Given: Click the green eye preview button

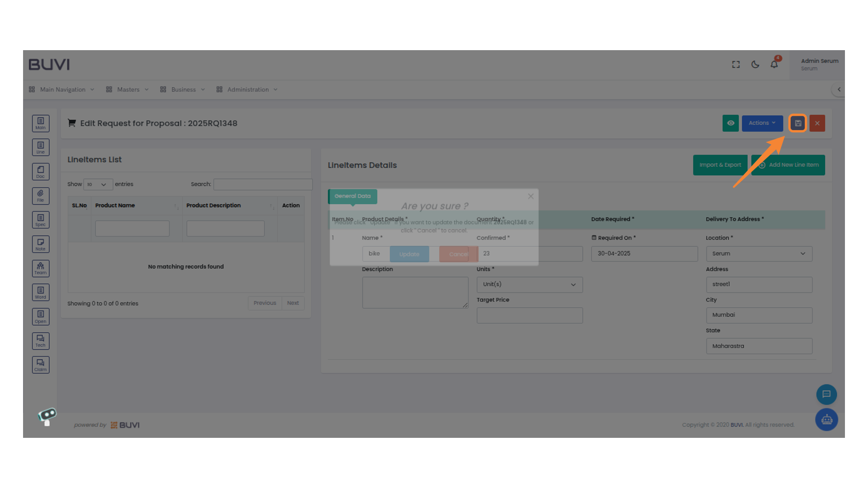Looking at the screenshot, I should coord(730,123).
